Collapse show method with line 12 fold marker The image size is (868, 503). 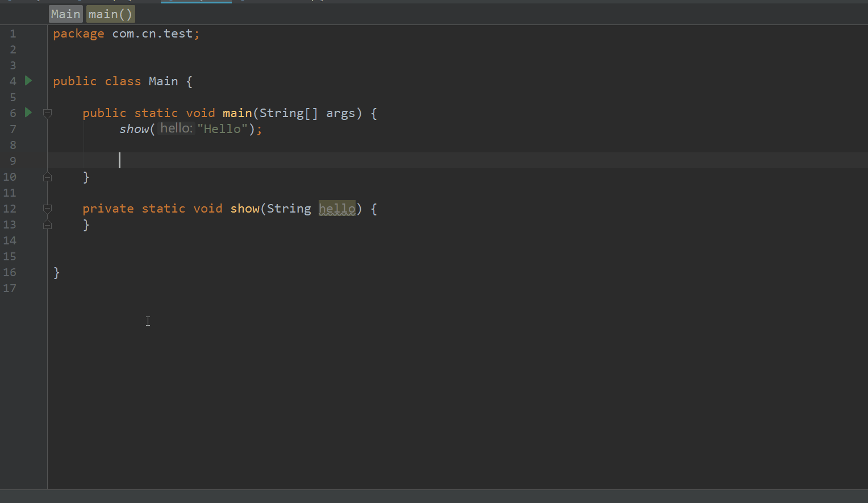point(48,209)
